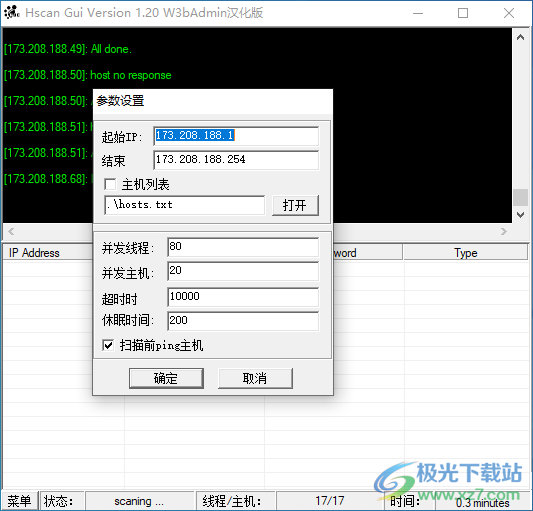The width and height of the screenshot is (533, 511).
Task: Click the 参数设置 dialog title
Action: 120,101
